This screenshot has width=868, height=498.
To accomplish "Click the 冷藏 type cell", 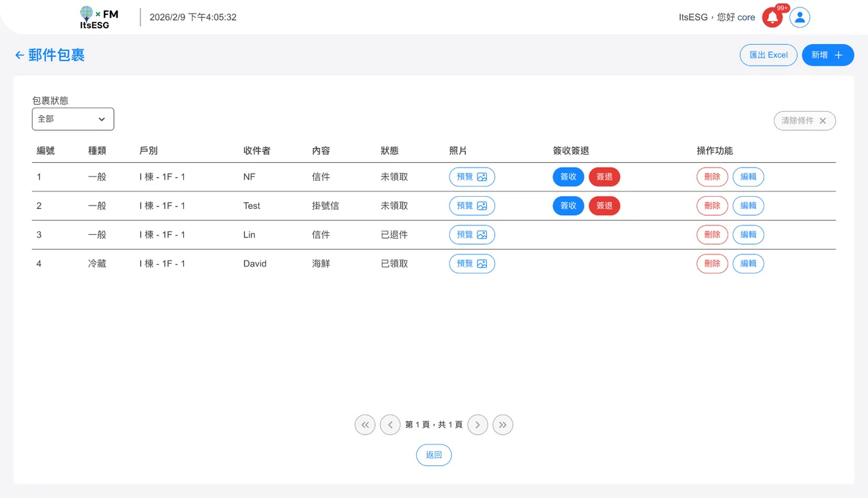I will pos(97,263).
